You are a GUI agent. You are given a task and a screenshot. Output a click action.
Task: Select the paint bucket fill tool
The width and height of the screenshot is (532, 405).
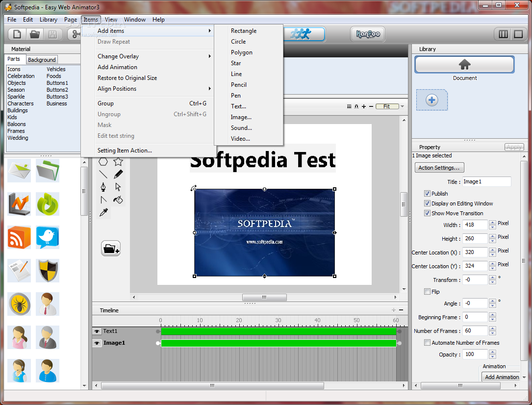click(x=118, y=200)
